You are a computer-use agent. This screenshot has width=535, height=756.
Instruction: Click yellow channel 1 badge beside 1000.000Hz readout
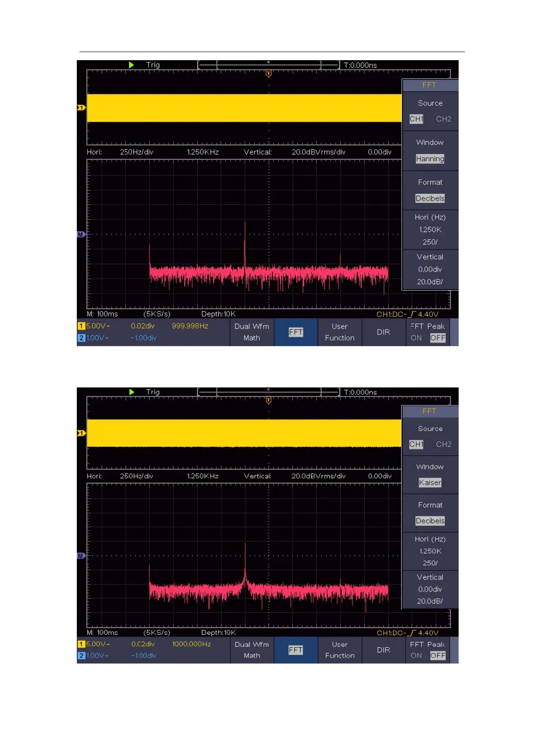(81, 644)
